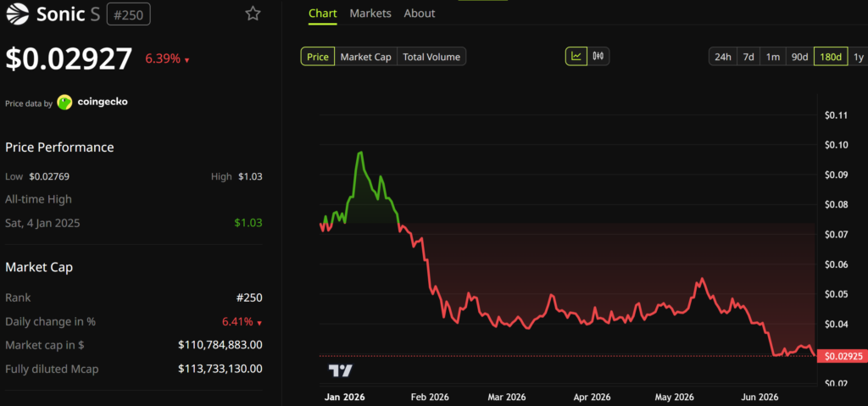Click the Low $0.02769 value
868x406 pixels.
(49, 176)
